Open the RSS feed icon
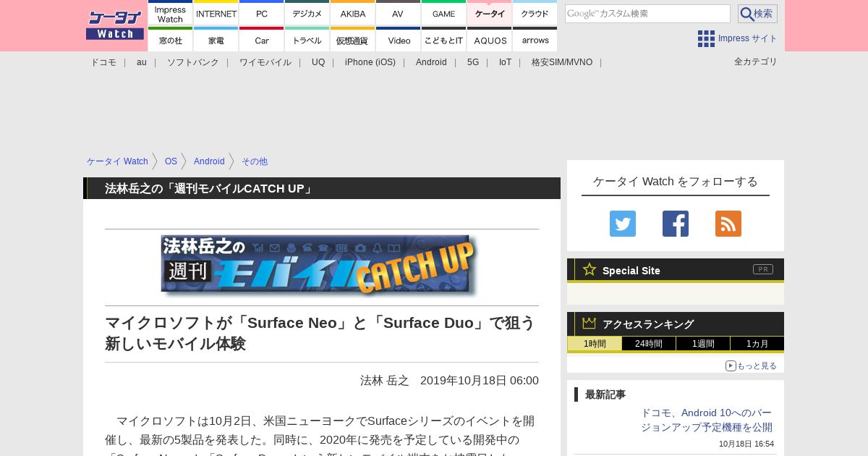The height and width of the screenshot is (456, 868). click(x=728, y=224)
